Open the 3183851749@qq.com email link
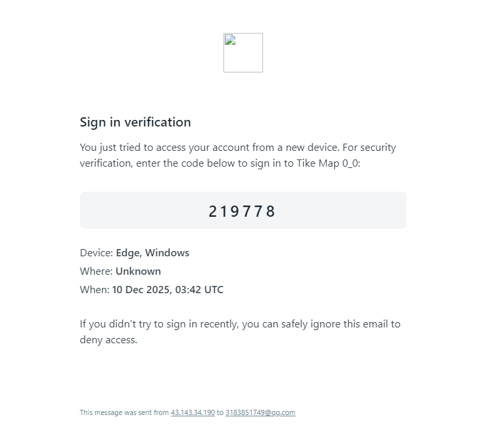The width and height of the screenshot is (499, 448). (x=260, y=413)
